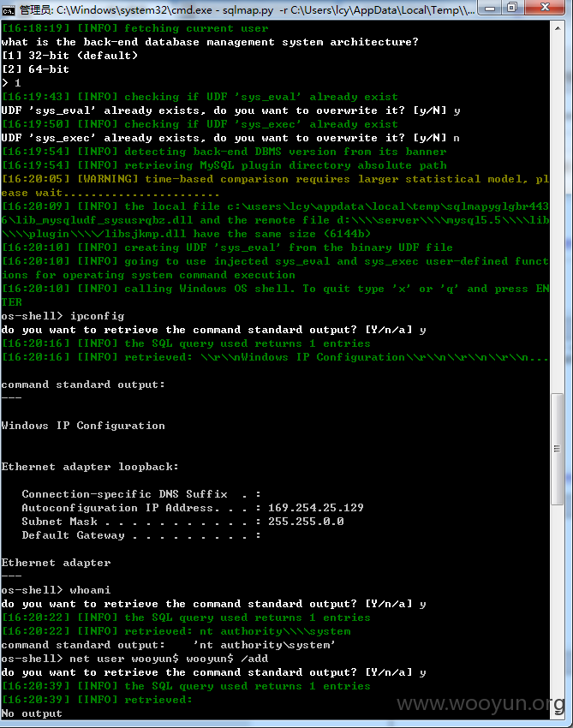Click 'retrieved: nt authority\\\\system' log line
This screenshot has width=573, height=728.
coord(176,631)
